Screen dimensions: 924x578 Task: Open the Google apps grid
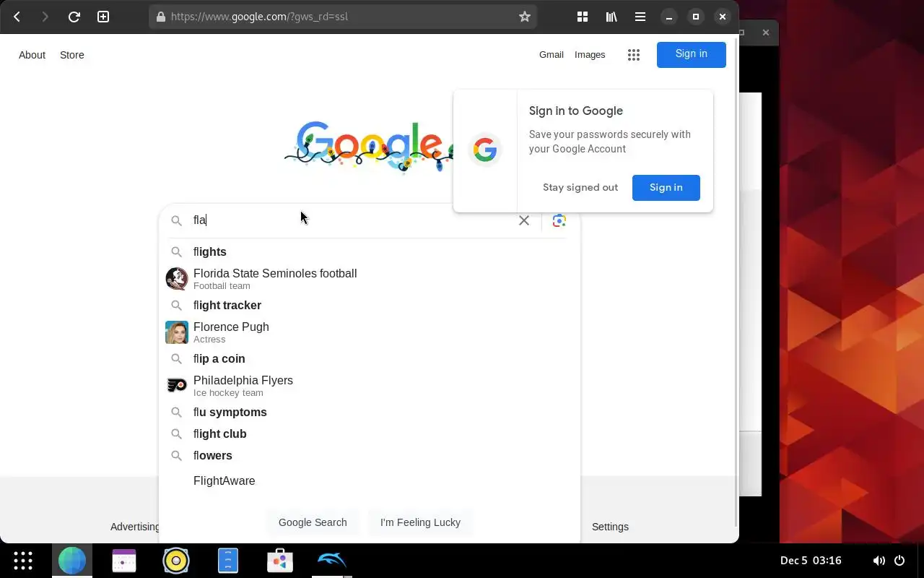(x=634, y=55)
